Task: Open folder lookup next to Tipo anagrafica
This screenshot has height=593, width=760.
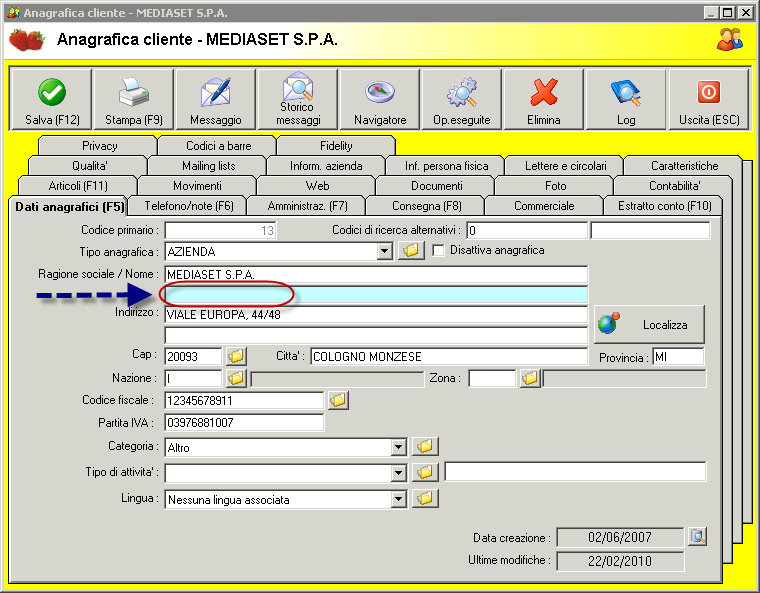Action: (411, 251)
